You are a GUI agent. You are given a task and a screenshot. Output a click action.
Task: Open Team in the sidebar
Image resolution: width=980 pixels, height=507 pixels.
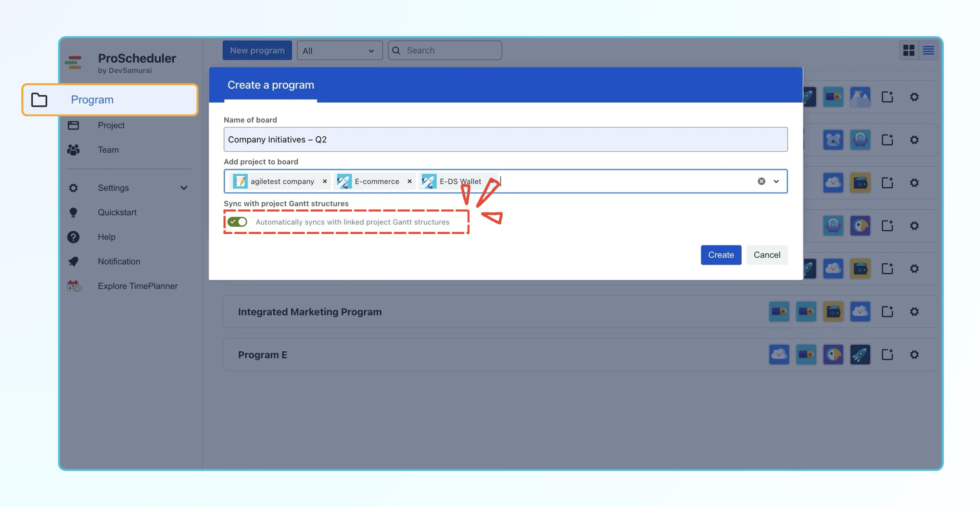tap(108, 149)
